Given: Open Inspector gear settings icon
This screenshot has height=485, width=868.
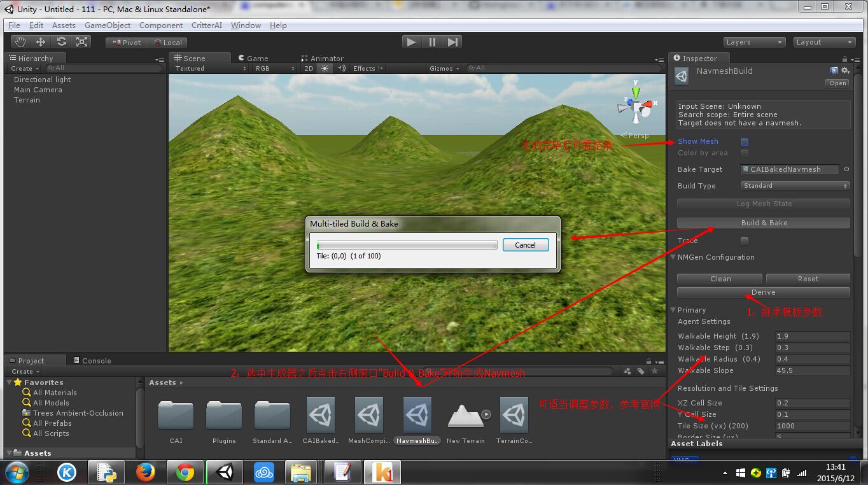Looking at the screenshot, I should coord(845,70).
